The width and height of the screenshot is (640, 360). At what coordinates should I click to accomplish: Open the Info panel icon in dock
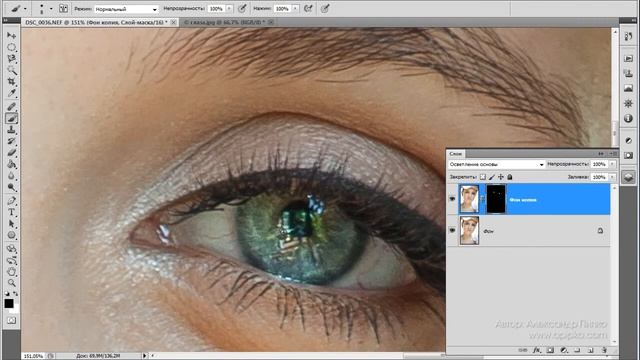coord(628,119)
